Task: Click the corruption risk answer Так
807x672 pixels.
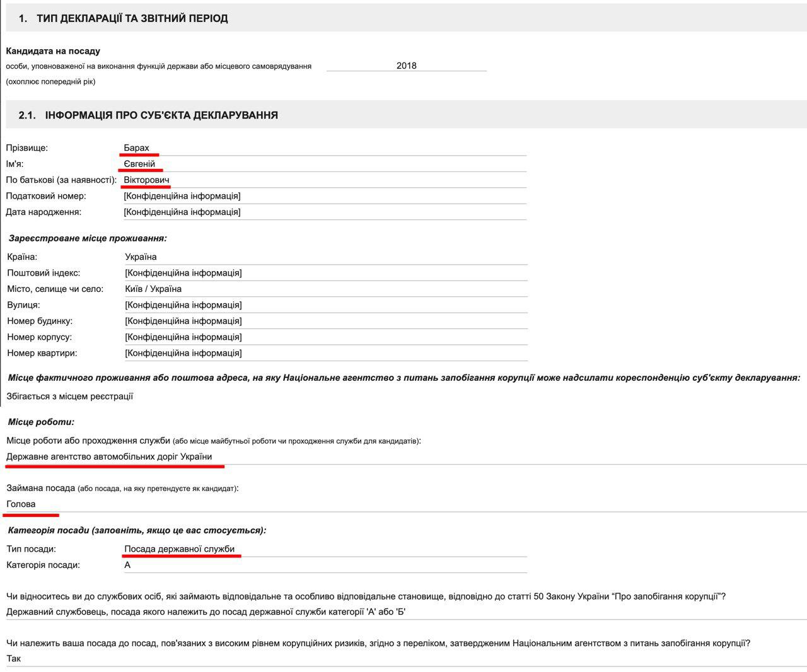Action: 13,658
